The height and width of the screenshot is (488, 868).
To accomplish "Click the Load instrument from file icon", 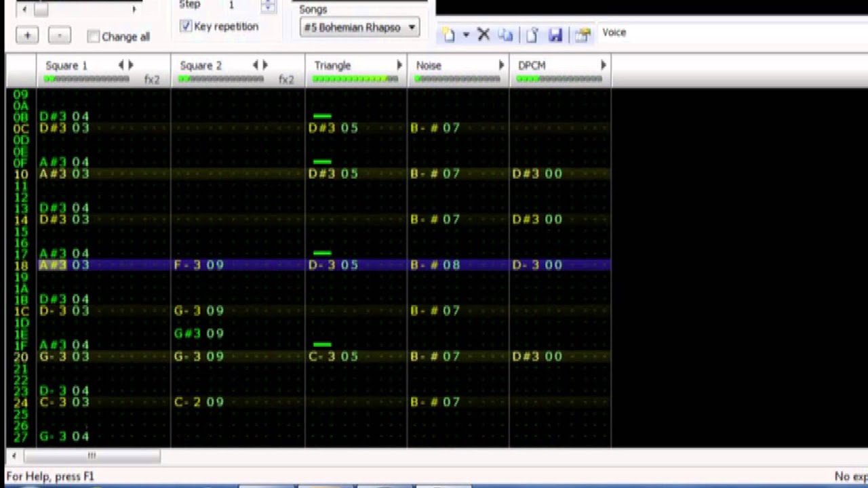I will [532, 35].
